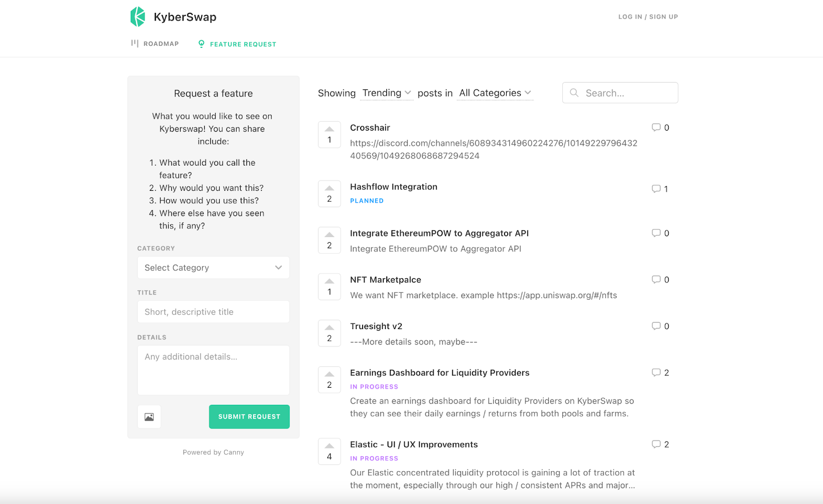This screenshot has height=504, width=823.
Task: Open comments on the Crosshair post
Action: (x=660, y=128)
